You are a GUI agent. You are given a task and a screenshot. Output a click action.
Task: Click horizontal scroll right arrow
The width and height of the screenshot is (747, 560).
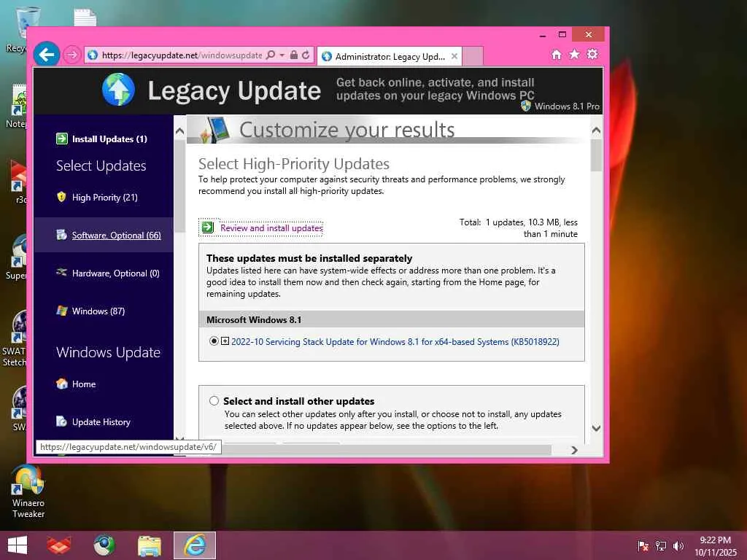coord(574,450)
